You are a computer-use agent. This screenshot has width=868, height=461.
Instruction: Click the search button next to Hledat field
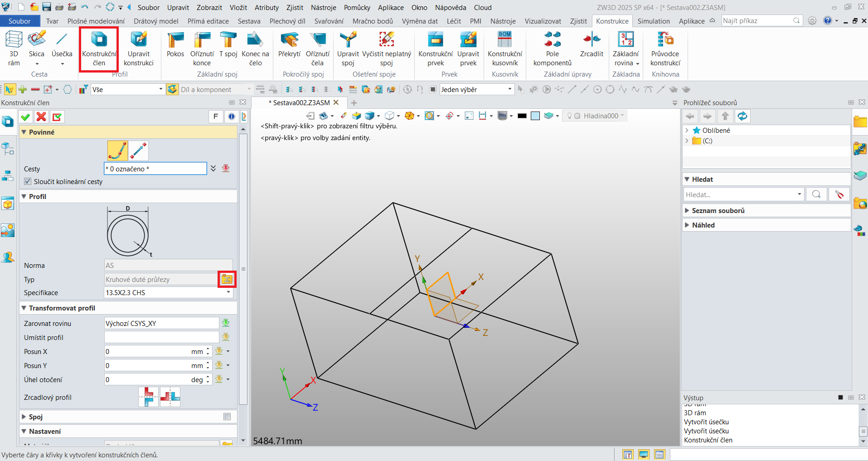pos(816,194)
